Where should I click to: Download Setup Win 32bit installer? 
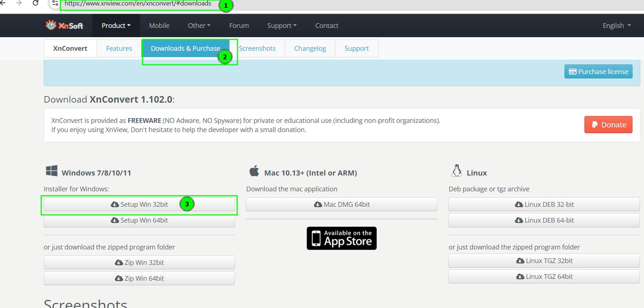[x=139, y=204]
